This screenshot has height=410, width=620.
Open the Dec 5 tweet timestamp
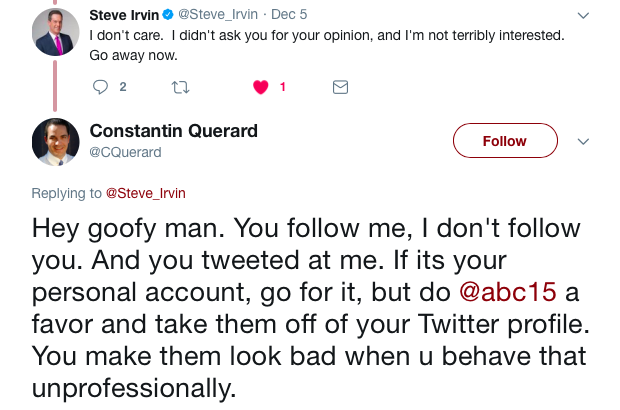(290, 15)
